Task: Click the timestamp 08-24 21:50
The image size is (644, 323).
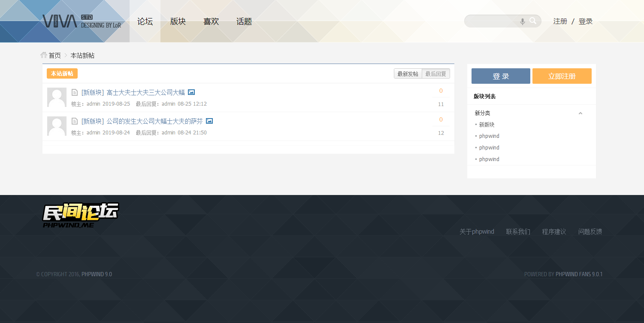Action: pos(192,133)
